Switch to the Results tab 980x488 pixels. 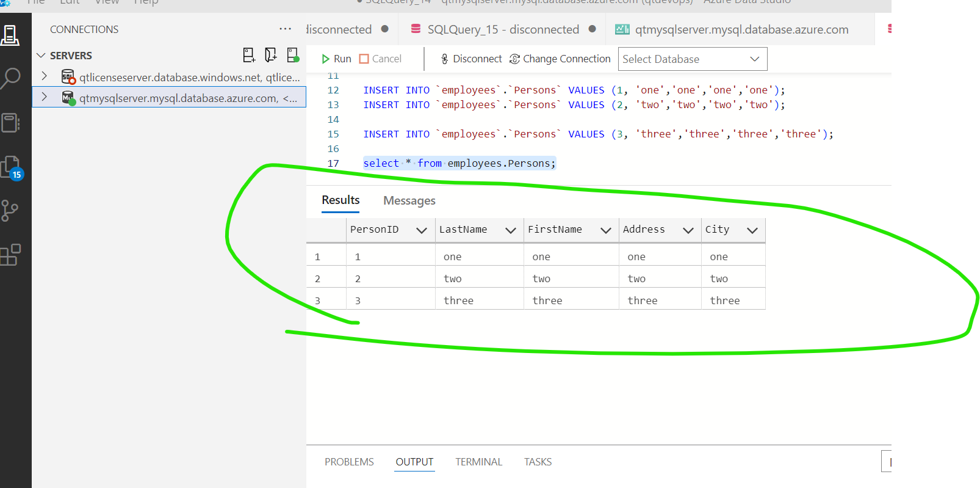click(x=340, y=200)
